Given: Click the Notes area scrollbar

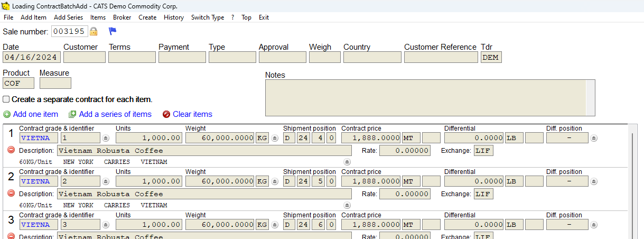Looking at the screenshot, I should point(591,98).
